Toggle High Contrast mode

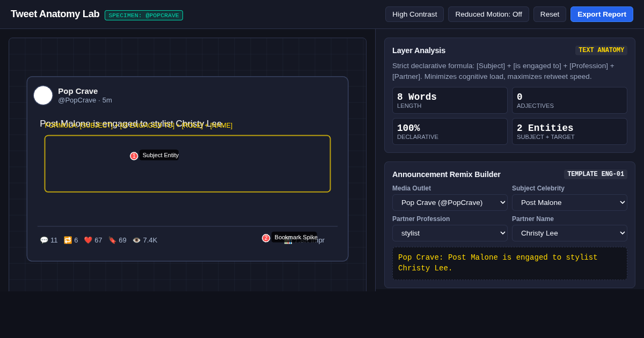[414, 14]
